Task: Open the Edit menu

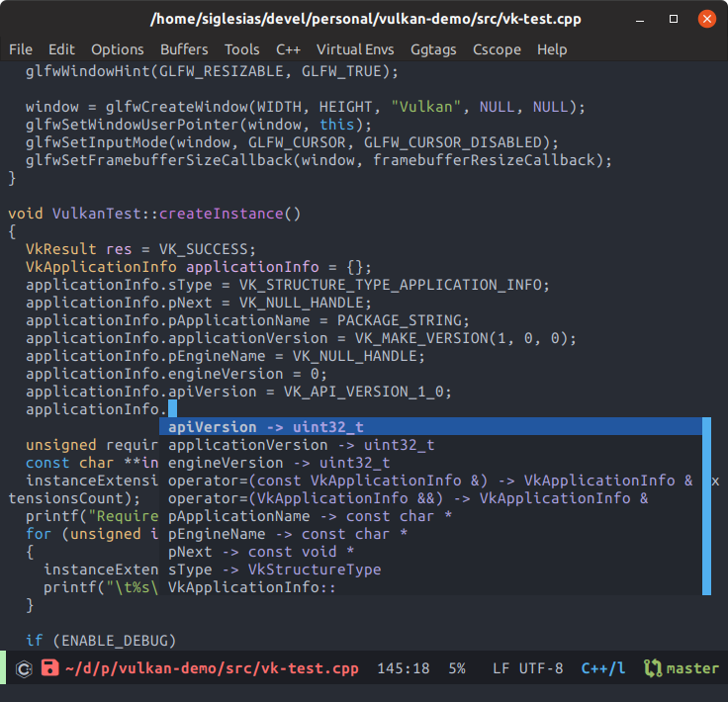Action: (x=61, y=49)
